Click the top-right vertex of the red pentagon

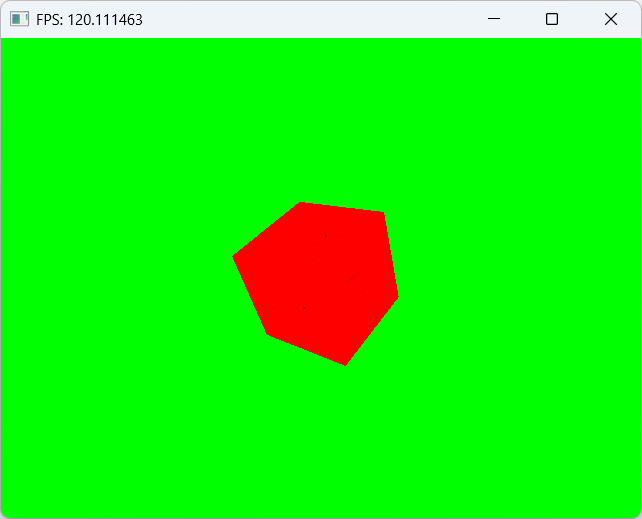(383, 214)
